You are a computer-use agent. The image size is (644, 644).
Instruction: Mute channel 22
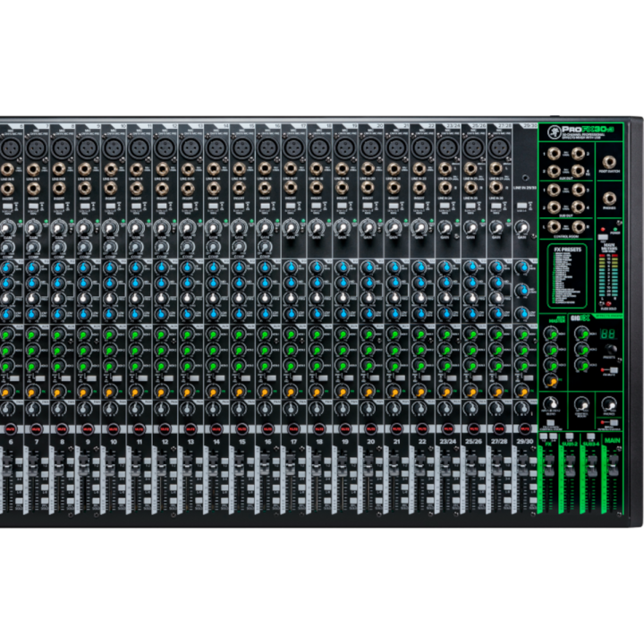pyautogui.click(x=422, y=428)
